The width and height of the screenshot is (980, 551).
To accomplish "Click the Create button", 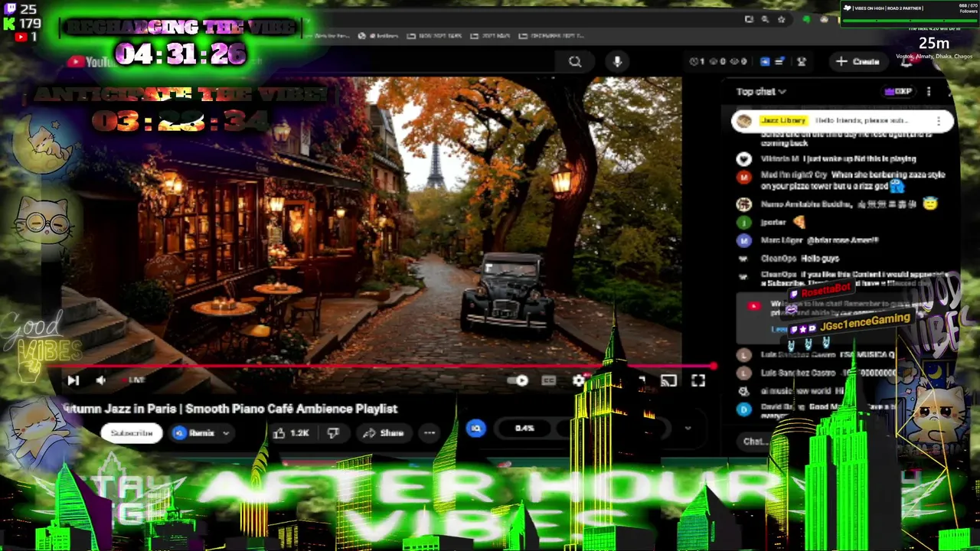I will 857,62.
